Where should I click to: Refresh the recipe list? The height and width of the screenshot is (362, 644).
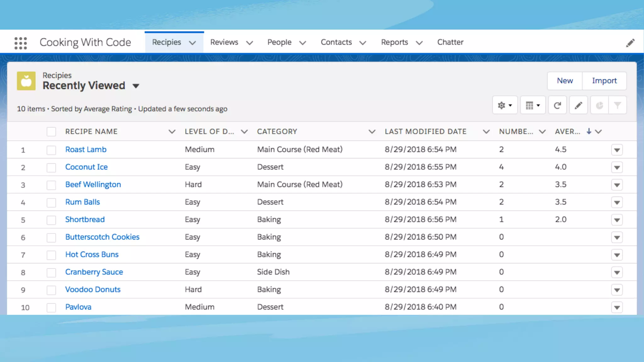tap(557, 105)
